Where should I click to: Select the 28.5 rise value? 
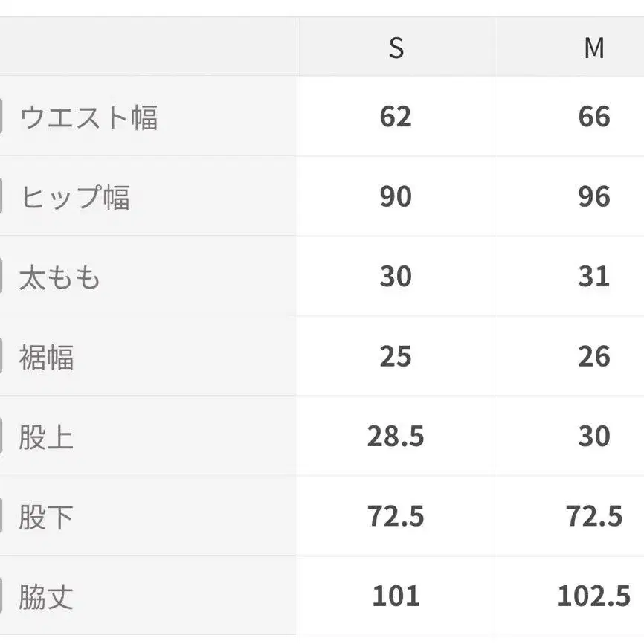tap(395, 436)
